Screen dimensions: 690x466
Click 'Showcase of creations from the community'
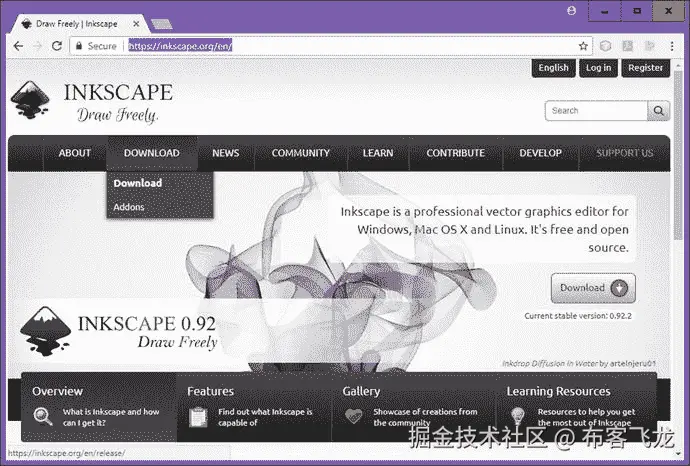tap(425, 417)
